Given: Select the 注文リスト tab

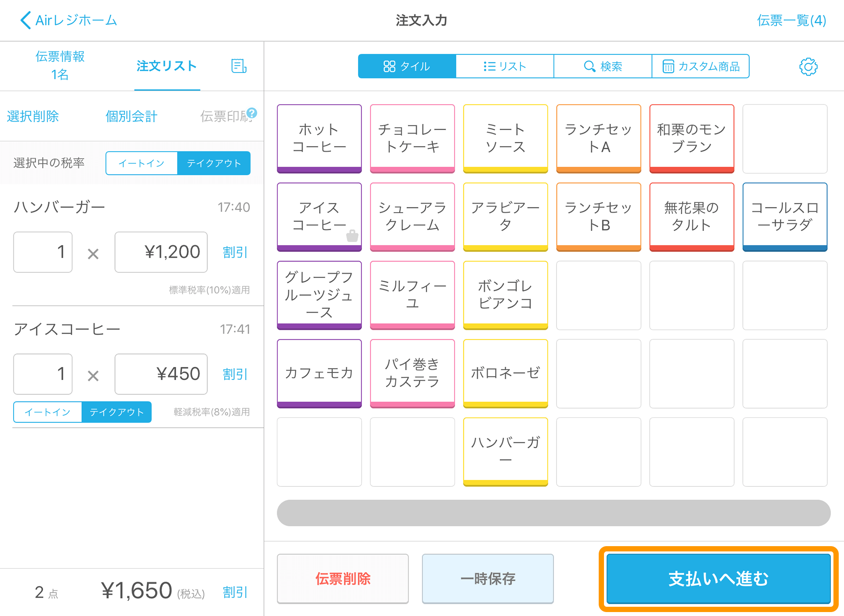Looking at the screenshot, I should (x=167, y=66).
